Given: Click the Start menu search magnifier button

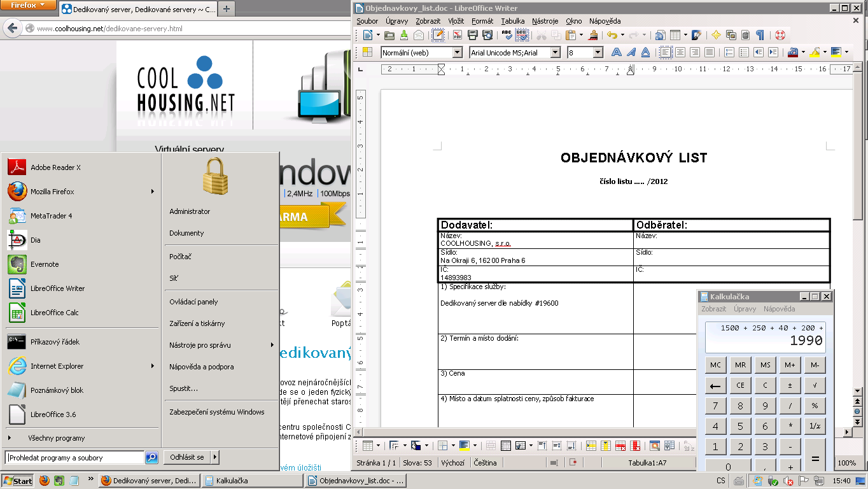Looking at the screenshot, I should tap(151, 457).
